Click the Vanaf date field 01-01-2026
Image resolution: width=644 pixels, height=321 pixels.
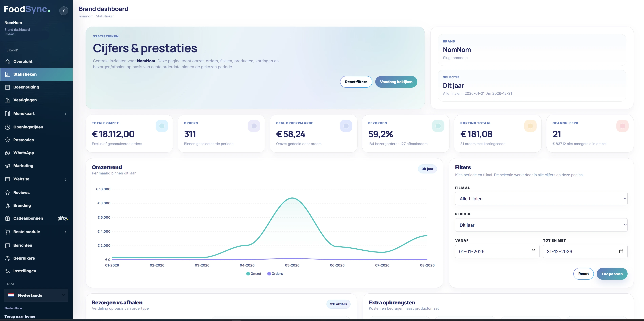coord(497,251)
